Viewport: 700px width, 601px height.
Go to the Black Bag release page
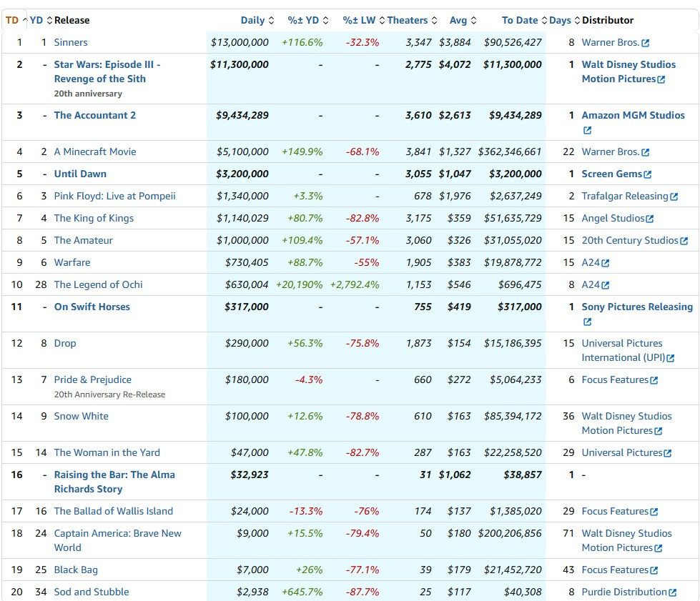pyautogui.click(x=76, y=570)
